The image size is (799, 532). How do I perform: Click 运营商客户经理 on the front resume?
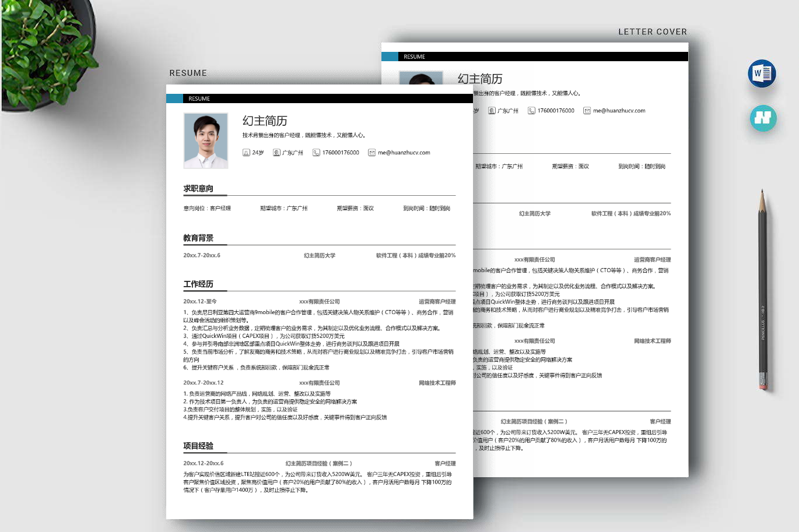click(437, 301)
